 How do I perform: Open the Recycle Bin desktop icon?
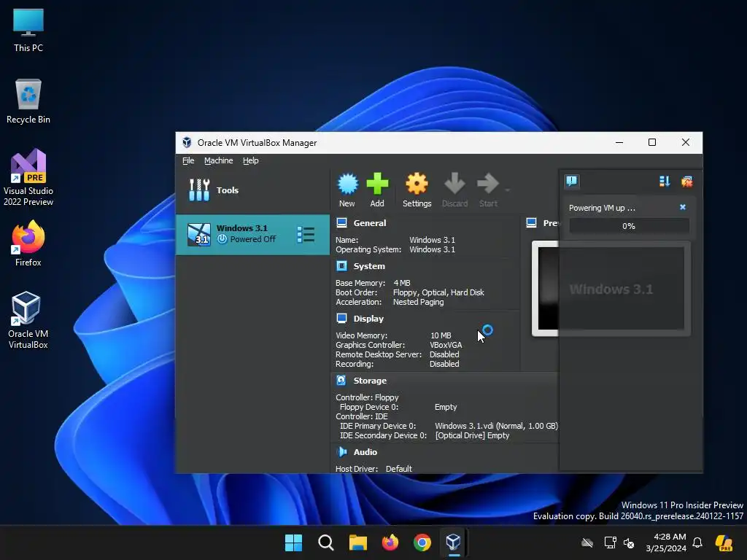(28, 101)
